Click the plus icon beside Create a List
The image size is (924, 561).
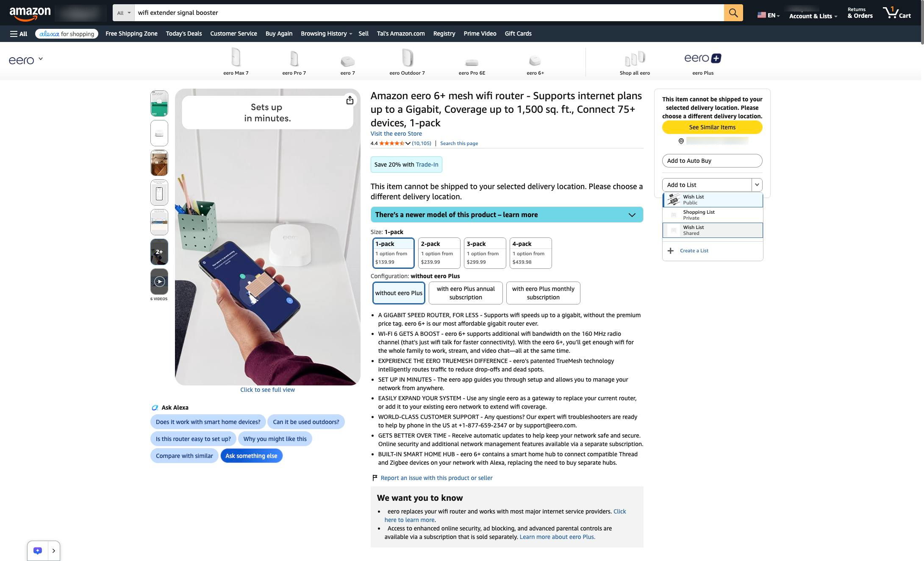tap(671, 251)
